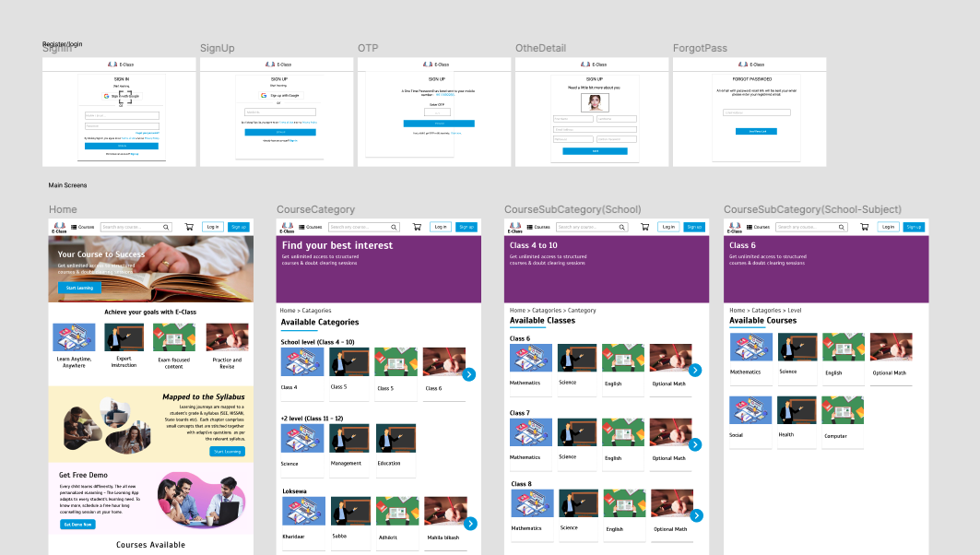The width and height of the screenshot is (980, 555).
Task: Click the E-Class logo in the ForgotPass frame
Action: 751,65
